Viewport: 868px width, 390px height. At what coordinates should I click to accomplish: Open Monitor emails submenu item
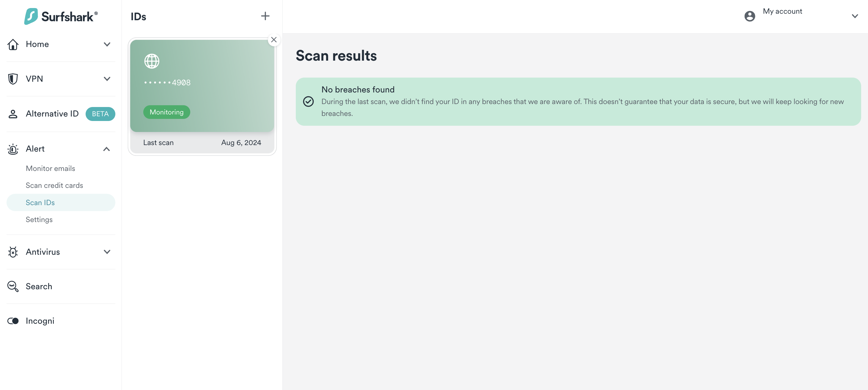pos(51,168)
